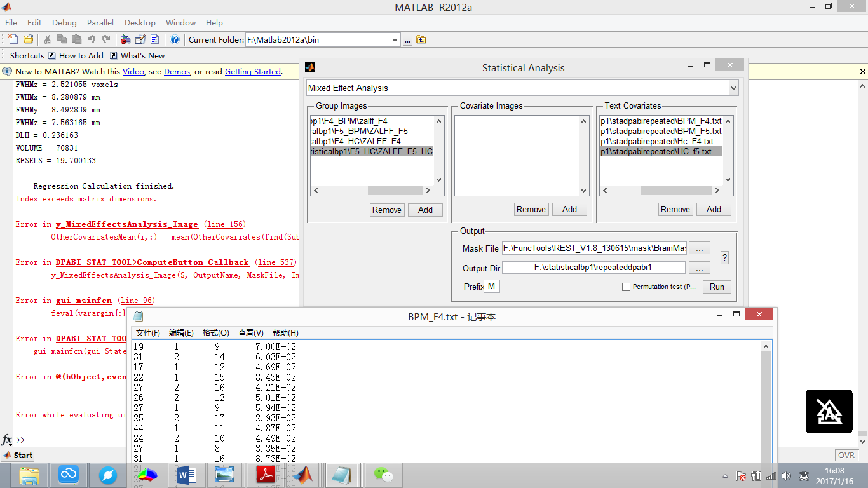The height and width of the screenshot is (488, 868).
Task: Click Remove under Text Covariates
Action: pyautogui.click(x=675, y=209)
